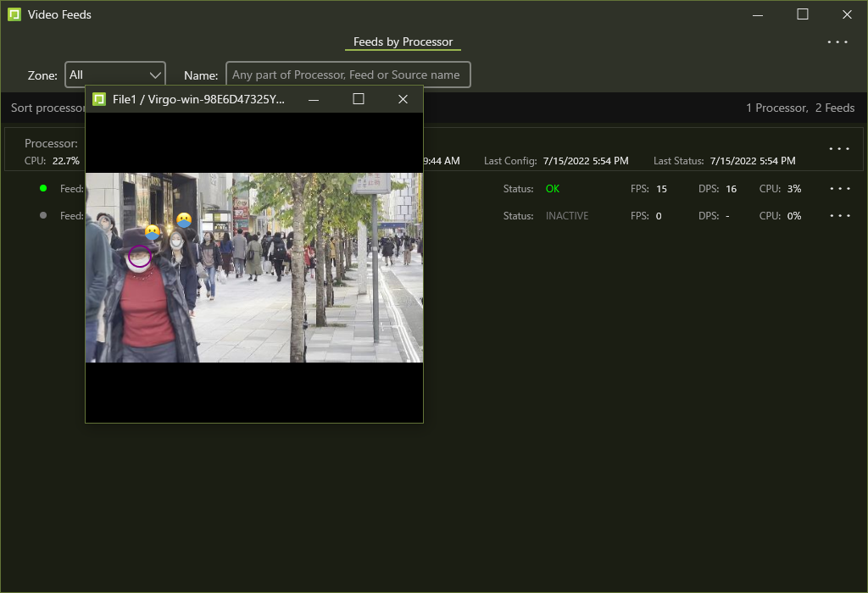This screenshot has width=868, height=593.
Task: Click the File1 preview window's app icon
Action: (99, 99)
